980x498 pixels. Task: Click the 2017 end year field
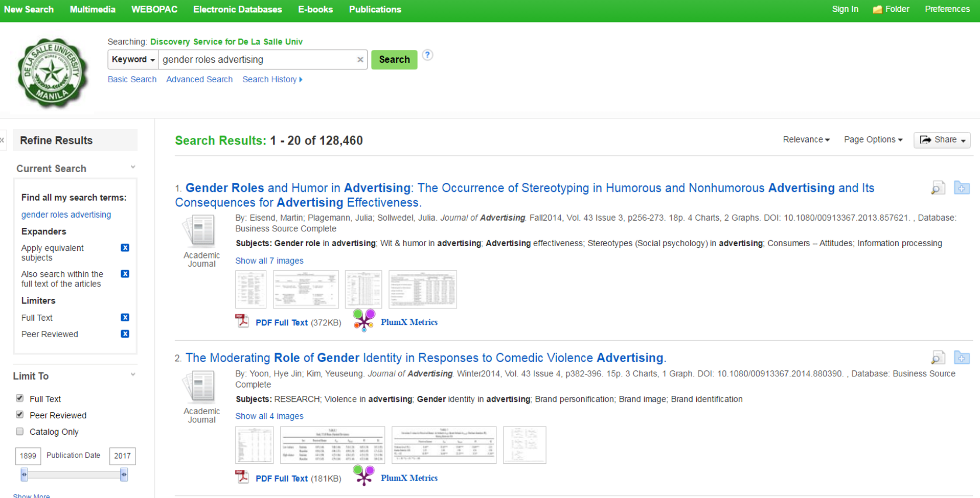click(x=122, y=456)
